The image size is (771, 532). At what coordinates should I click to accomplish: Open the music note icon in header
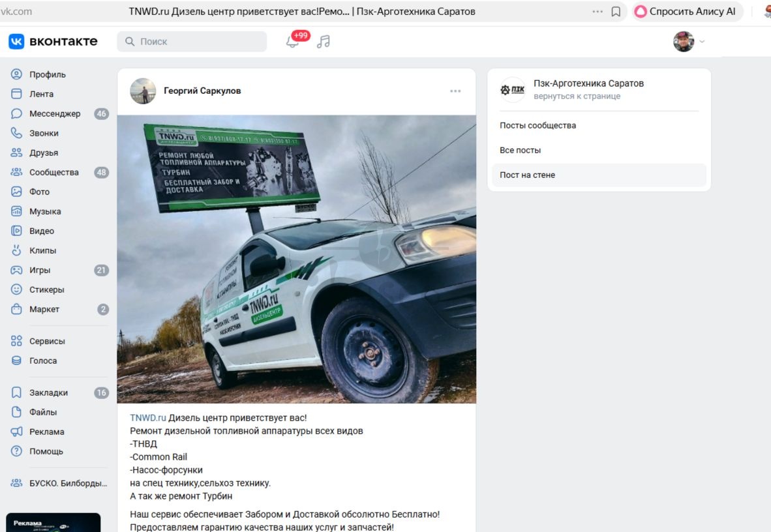323,42
